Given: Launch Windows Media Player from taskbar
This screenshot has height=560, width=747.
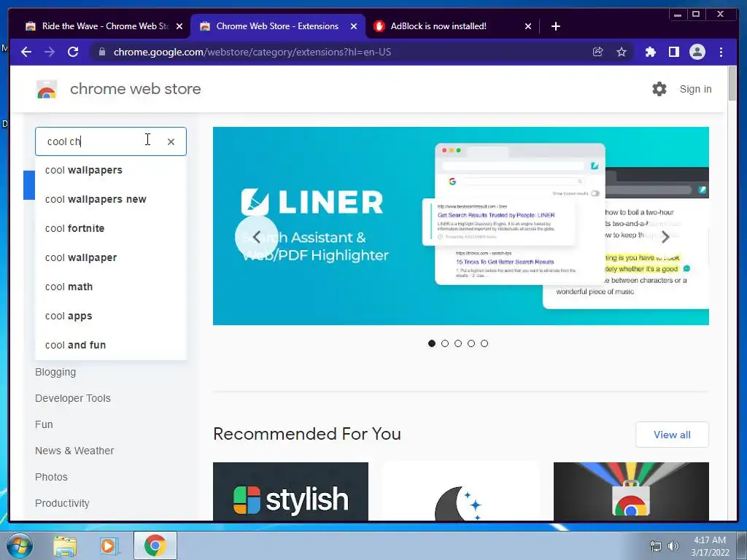Looking at the screenshot, I should (x=109, y=546).
